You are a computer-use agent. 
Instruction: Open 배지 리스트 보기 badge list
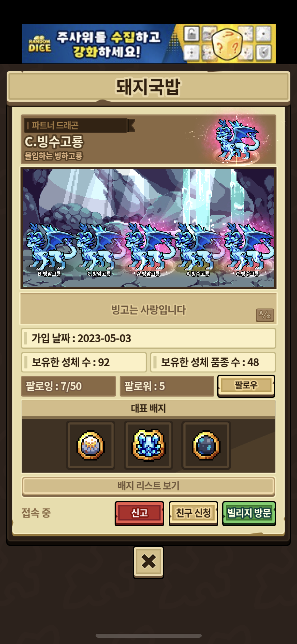(x=148, y=486)
